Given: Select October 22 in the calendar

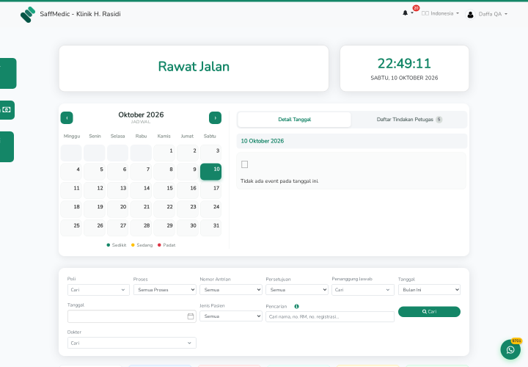Looking at the screenshot, I should pos(164,209).
